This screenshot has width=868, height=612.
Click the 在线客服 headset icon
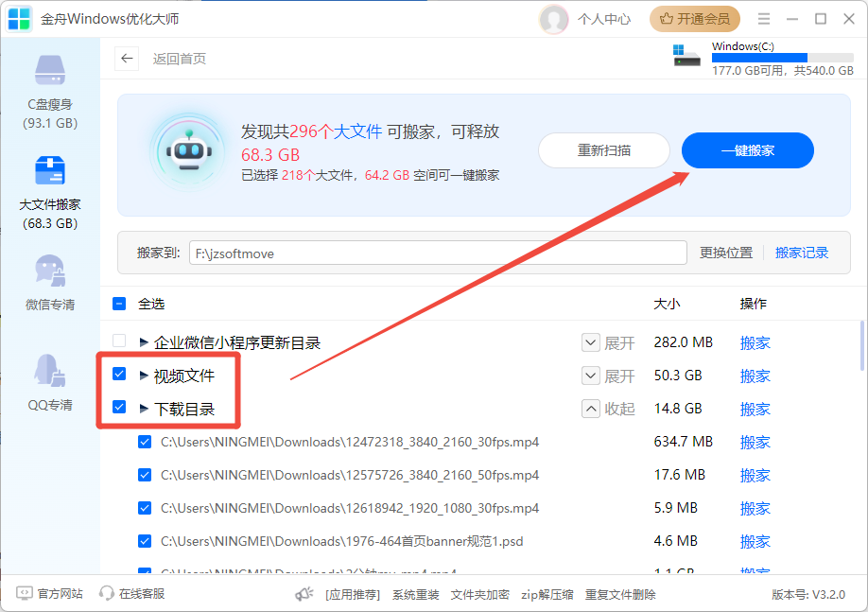(106, 594)
